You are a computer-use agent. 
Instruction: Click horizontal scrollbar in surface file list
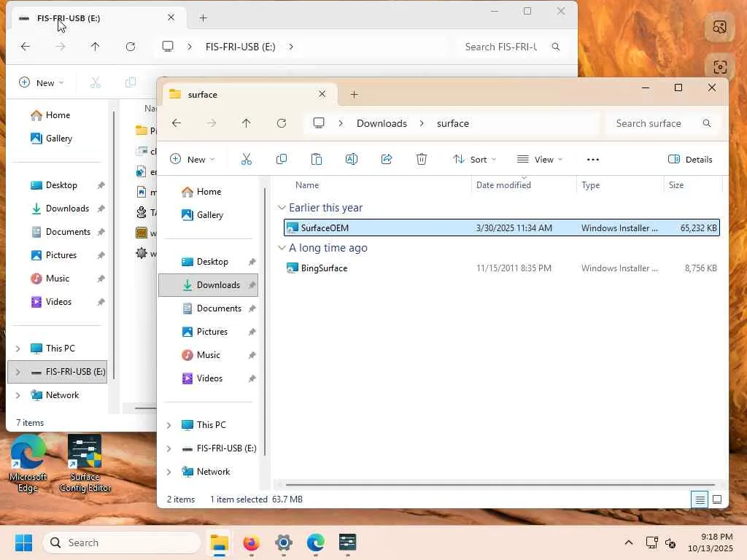coord(500,485)
